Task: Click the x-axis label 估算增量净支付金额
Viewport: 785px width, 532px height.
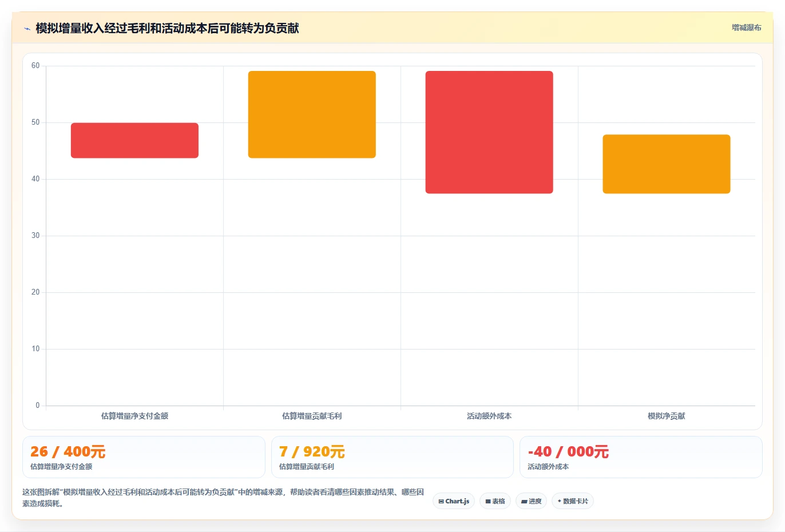Action: click(134, 416)
